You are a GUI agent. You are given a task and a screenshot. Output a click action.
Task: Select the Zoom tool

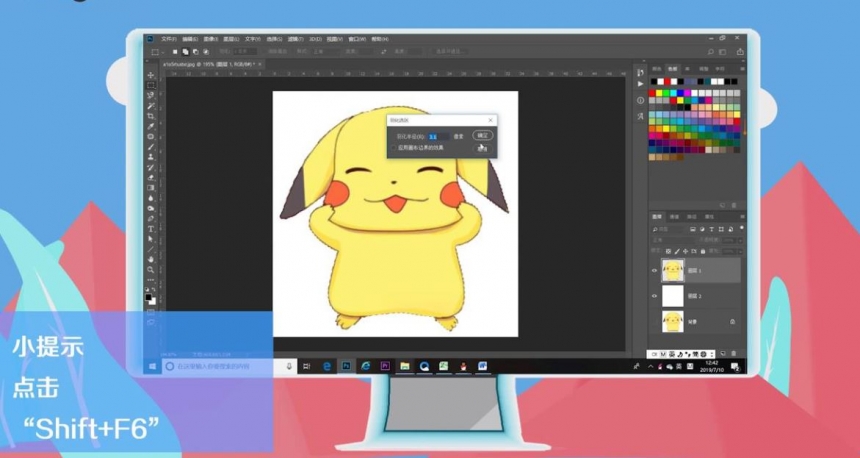(x=151, y=270)
